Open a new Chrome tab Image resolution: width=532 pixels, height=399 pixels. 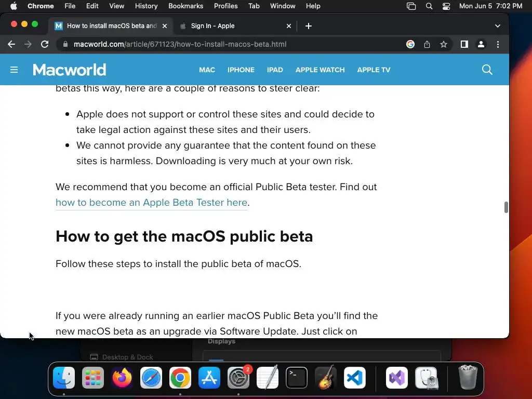(x=309, y=26)
